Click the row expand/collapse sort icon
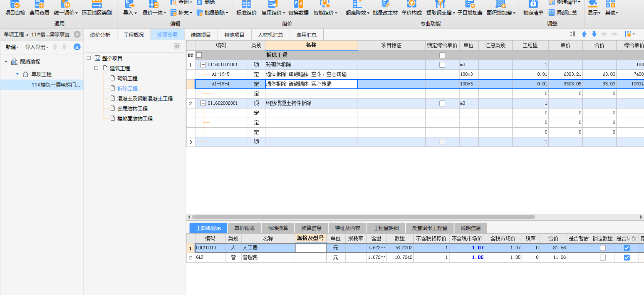The width and height of the screenshot is (644, 295). click(x=573, y=34)
